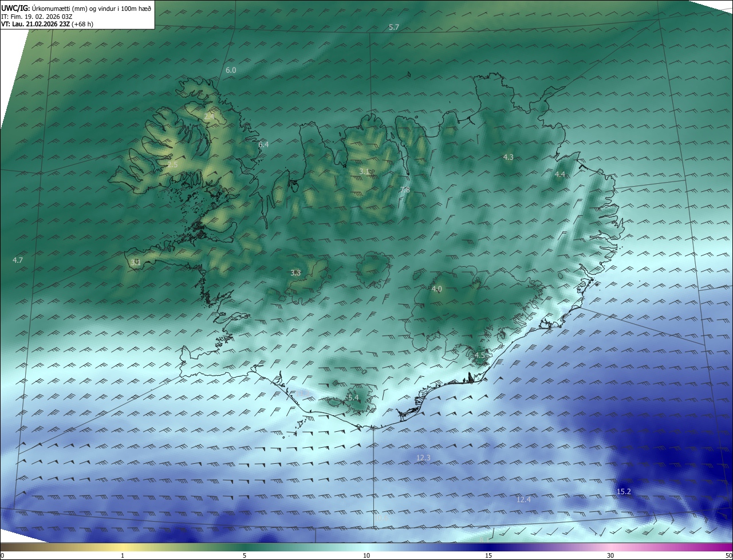
Task: Select the IT: Fim. 19. 02. 2026 03Z line
Action: [37, 17]
